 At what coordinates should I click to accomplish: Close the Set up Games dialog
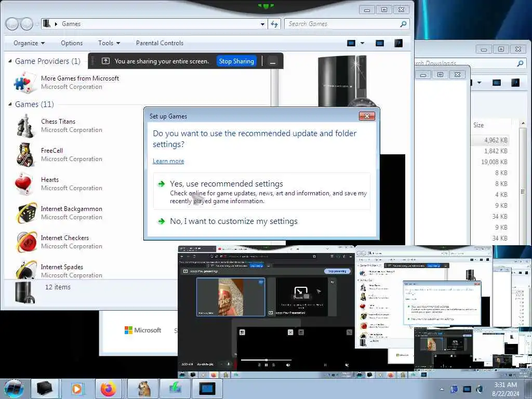coord(367,116)
